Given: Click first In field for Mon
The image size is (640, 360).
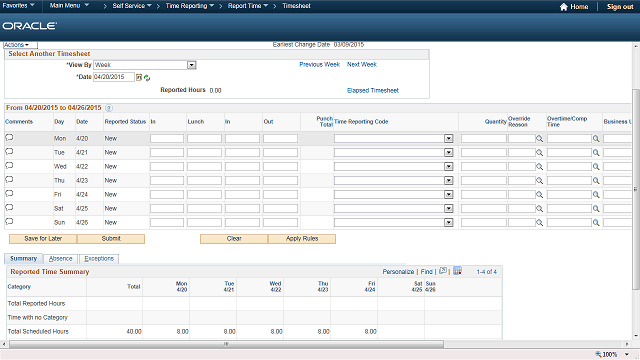Looking at the screenshot, I should point(167,139).
